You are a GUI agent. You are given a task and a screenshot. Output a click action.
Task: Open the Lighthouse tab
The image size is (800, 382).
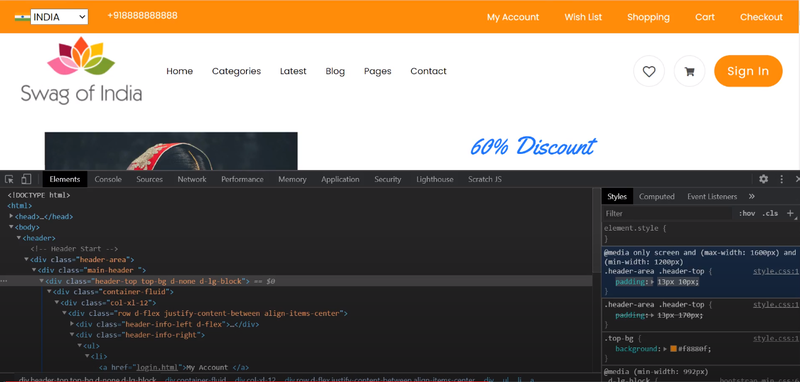[435, 179]
